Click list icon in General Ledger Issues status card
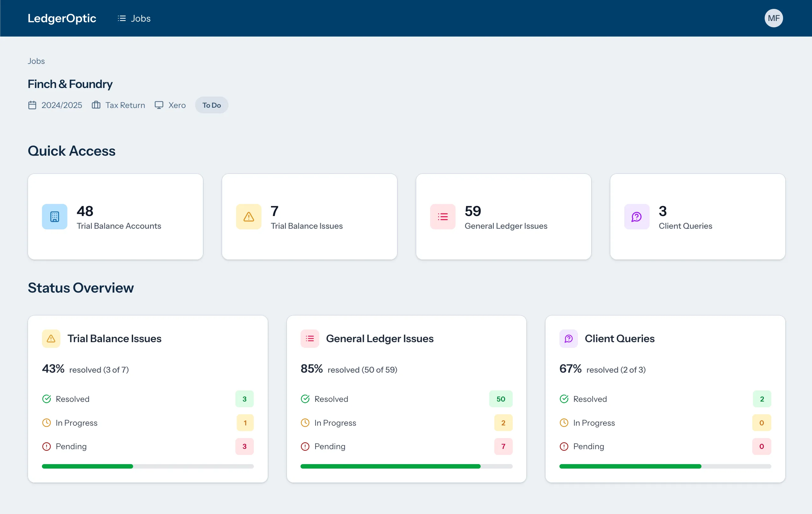The height and width of the screenshot is (514, 812). click(309, 338)
